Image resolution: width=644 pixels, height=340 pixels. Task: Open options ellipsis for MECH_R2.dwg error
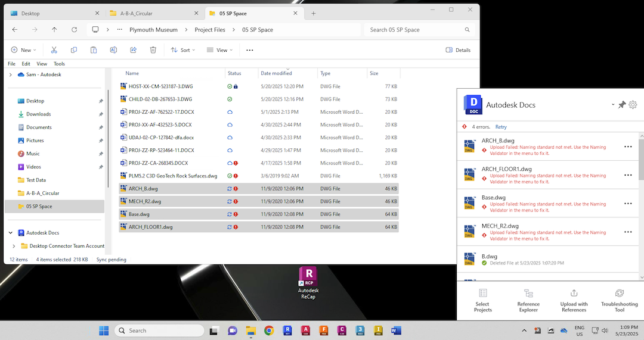628,232
